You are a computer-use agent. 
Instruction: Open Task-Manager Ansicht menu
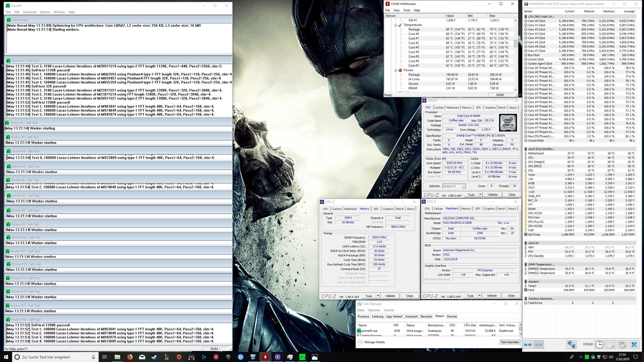[389, 310]
